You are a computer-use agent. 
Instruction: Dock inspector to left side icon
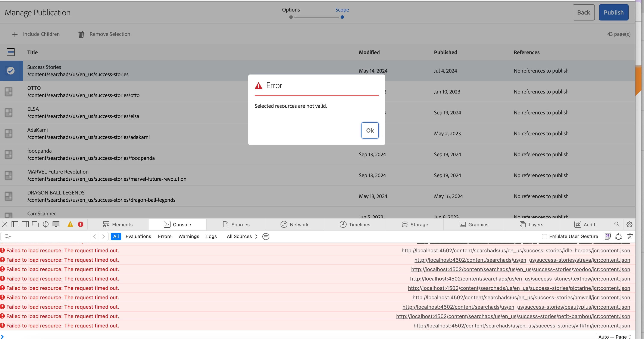click(x=15, y=224)
